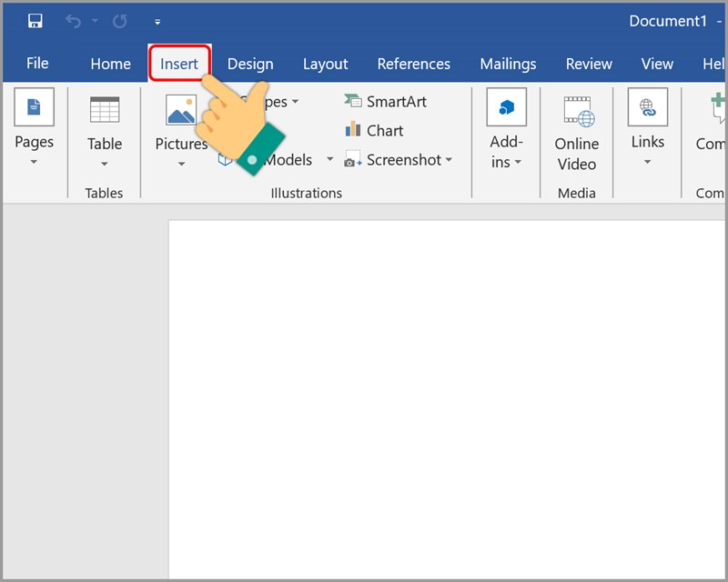This screenshot has height=582, width=728.
Task: Open the View tab
Action: click(657, 64)
